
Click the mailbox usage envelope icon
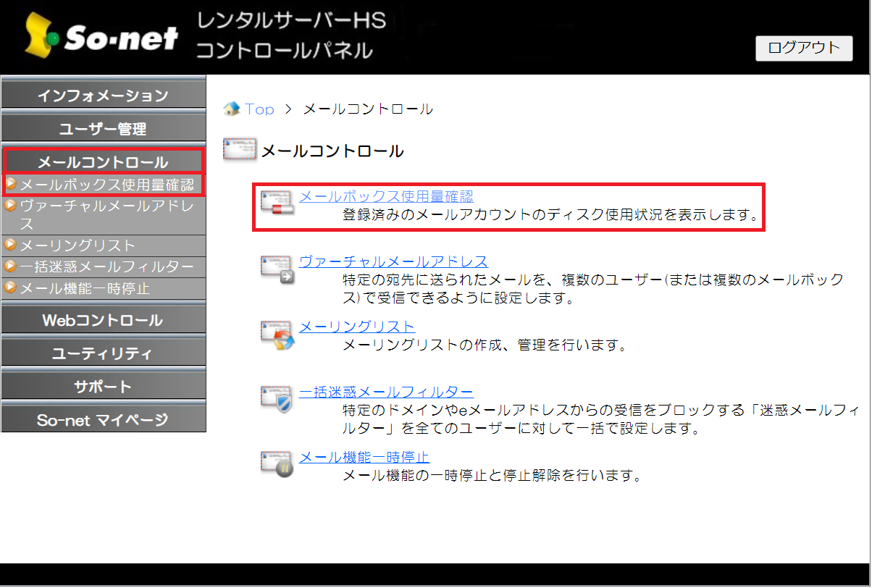coord(278,203)
